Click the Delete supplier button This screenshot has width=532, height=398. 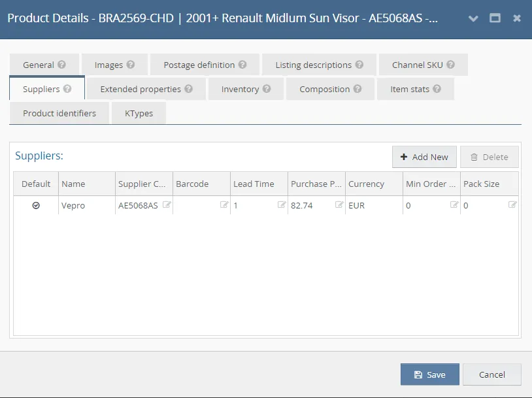point(490,157)
